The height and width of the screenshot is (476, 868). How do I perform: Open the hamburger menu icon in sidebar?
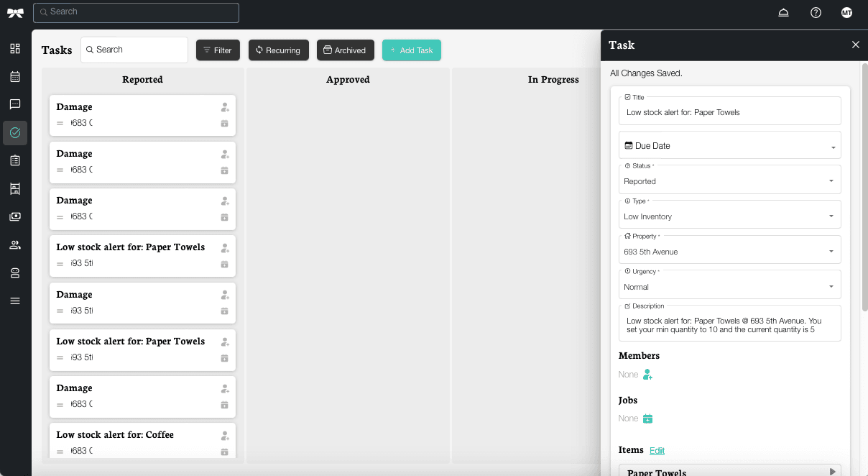click(15, 301)
